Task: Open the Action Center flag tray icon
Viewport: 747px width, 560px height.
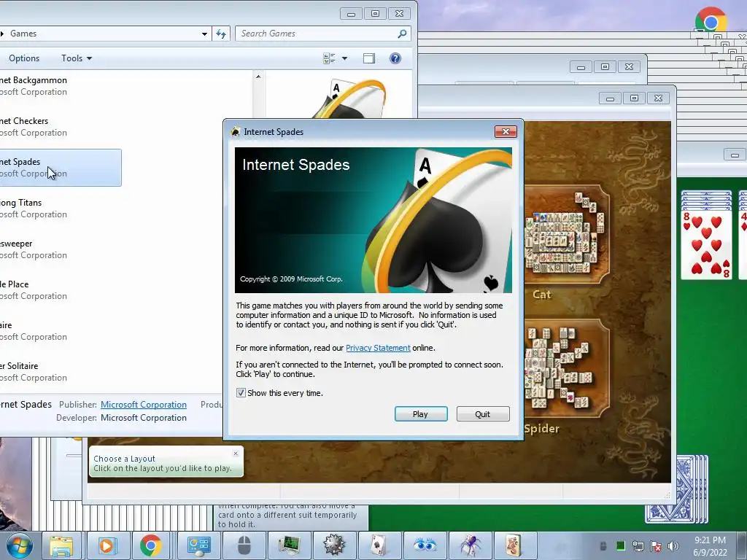Action: (x=656, y=546)
